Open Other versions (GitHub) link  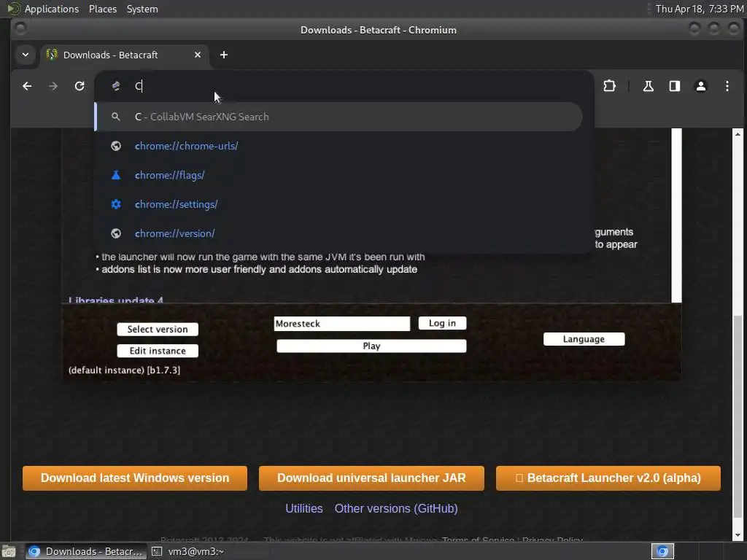[396, 508]
